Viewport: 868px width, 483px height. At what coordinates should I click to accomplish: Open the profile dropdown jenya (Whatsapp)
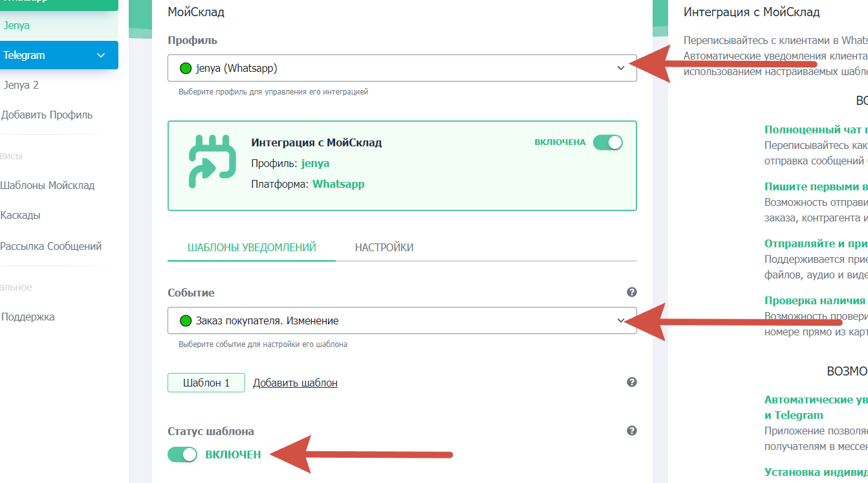point(402,68)
